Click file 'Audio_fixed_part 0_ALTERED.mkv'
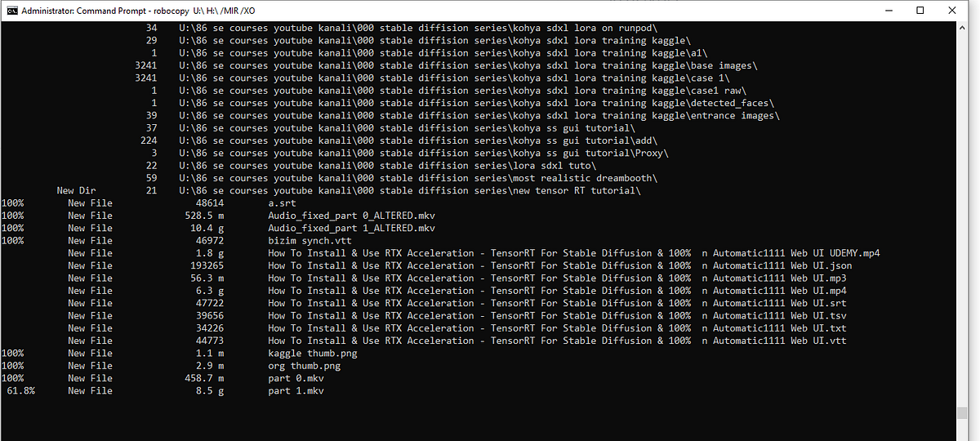This screenshot has width=980, height=441. click(x=352, y=216)
